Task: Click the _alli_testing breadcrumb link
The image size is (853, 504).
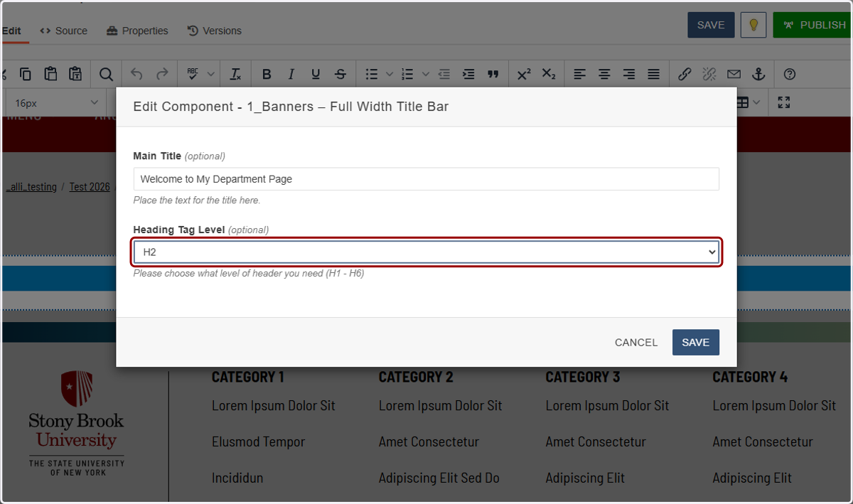Action: [32, 187]
